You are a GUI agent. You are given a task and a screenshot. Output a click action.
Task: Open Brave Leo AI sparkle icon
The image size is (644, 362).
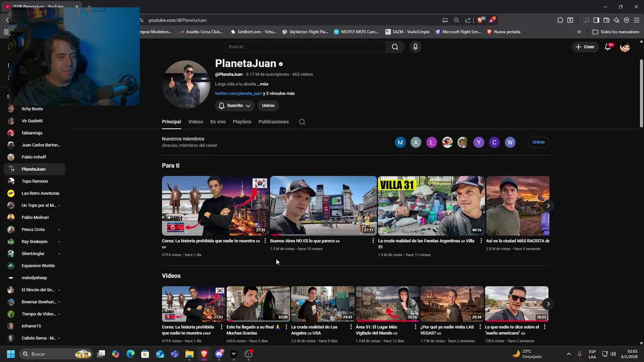(x=616, y=20)
